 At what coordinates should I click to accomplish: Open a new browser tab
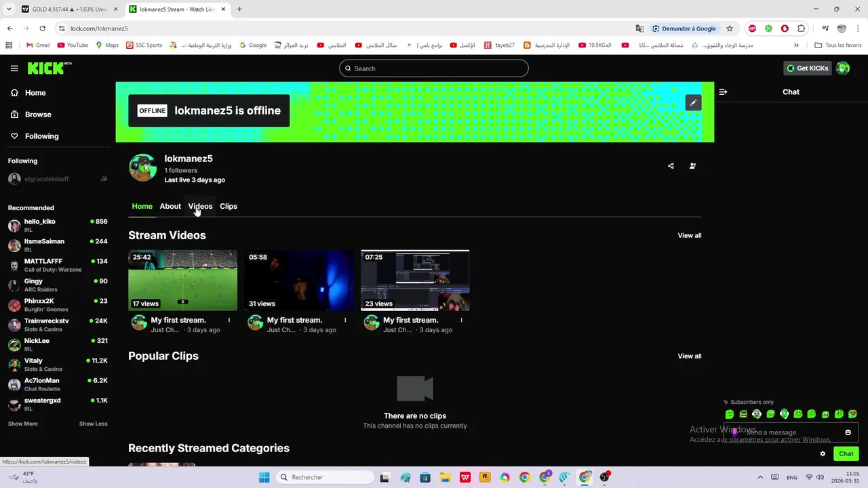[239, 9]
